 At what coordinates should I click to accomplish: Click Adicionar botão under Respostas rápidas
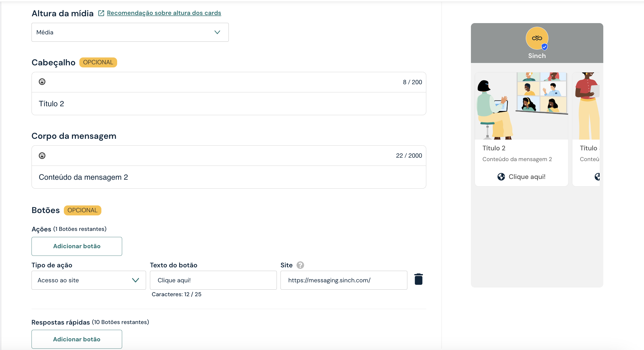tap(77, 339)
